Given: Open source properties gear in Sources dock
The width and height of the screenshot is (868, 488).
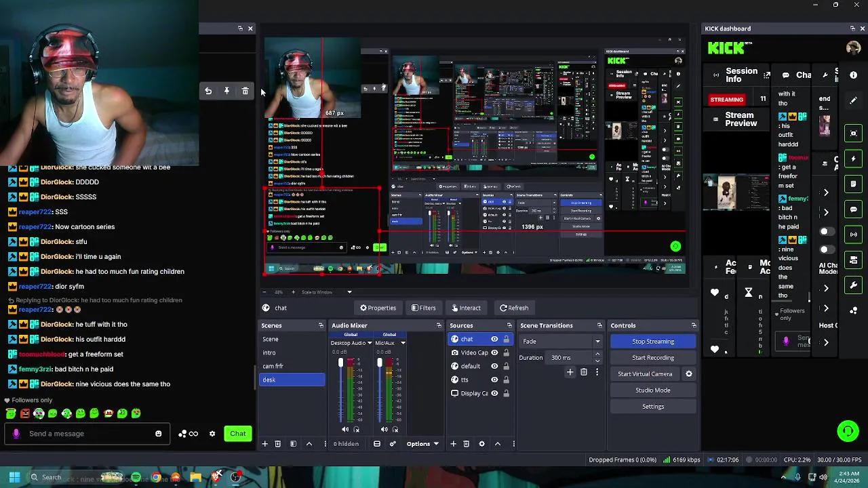Looking at the screenshot, I should point(482,444).
